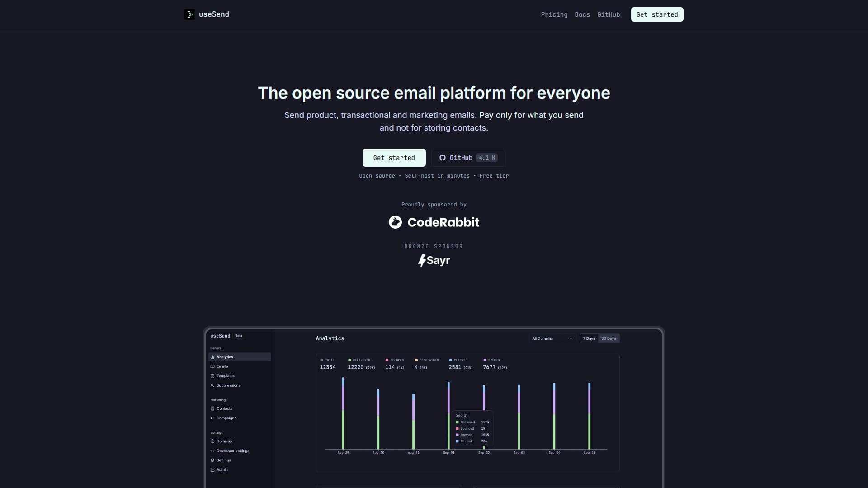The height and width of the screenshot is (488, 868).
Task: Click the Sep 05 chart bar
Action: 589,416
